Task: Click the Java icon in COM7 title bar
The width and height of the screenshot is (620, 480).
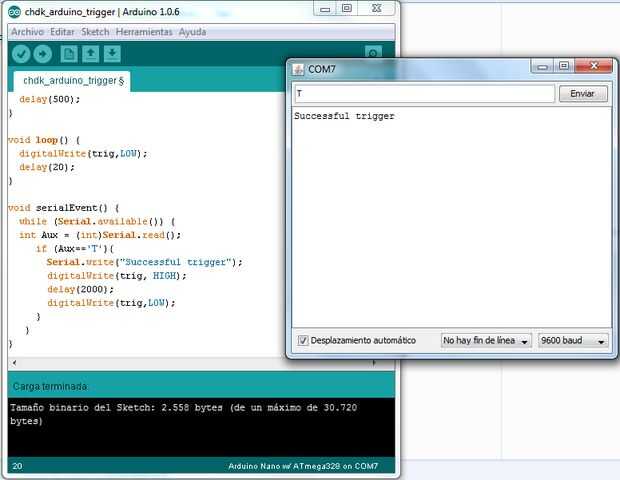Action: coord(298,70)
